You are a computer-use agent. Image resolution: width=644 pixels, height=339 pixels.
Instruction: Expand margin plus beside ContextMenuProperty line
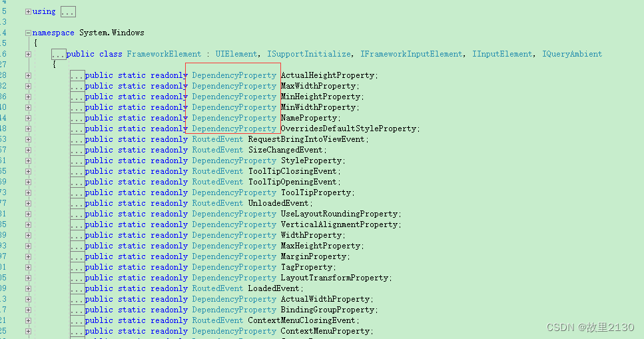pos(28,332)
